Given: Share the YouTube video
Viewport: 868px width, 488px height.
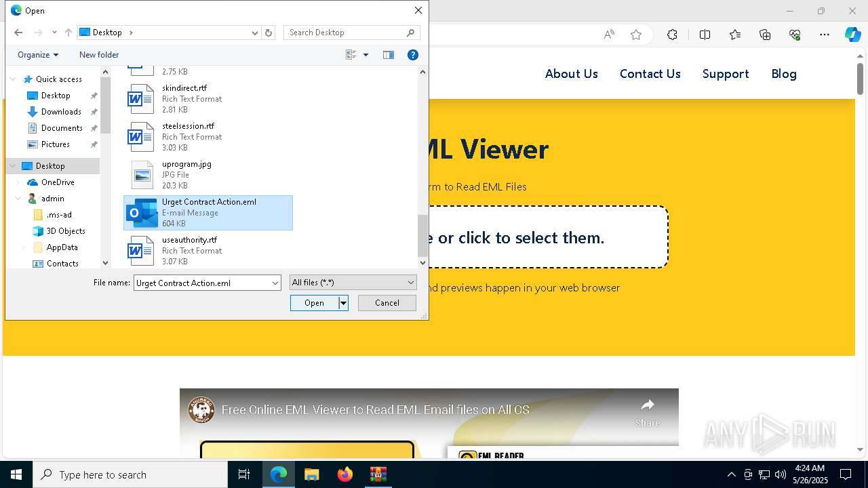Looking at the screenshot, I should pos(648,412).
